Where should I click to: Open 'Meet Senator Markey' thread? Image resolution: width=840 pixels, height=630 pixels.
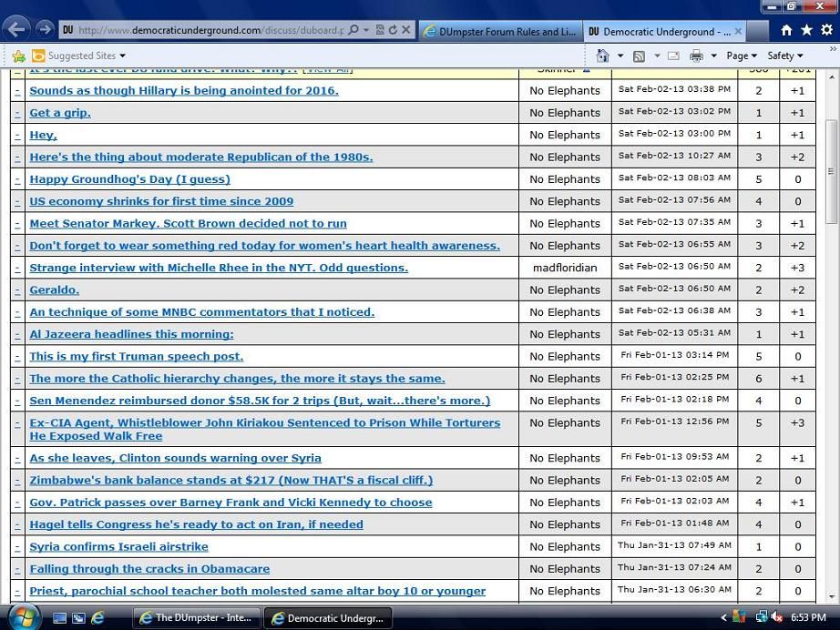tap(188, 223)
